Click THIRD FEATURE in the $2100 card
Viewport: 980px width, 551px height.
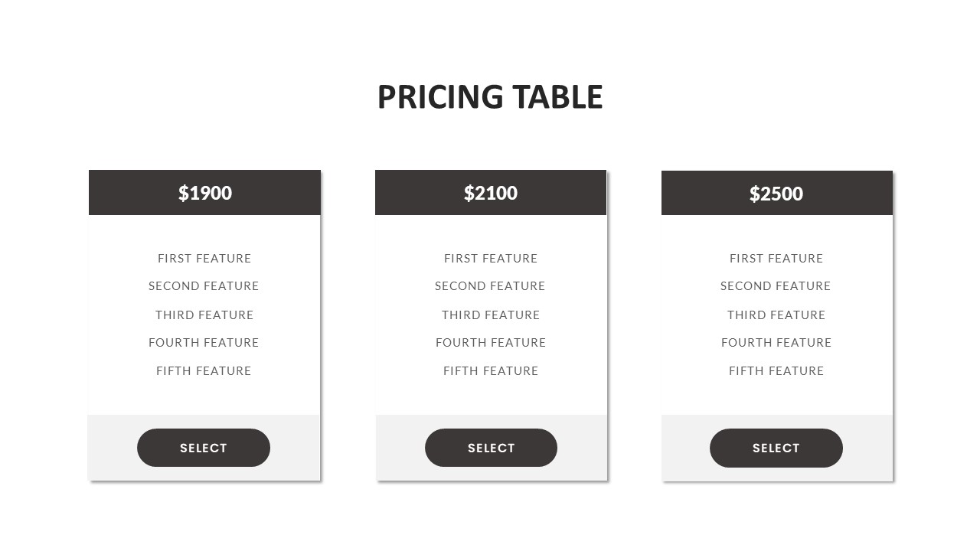491,315
